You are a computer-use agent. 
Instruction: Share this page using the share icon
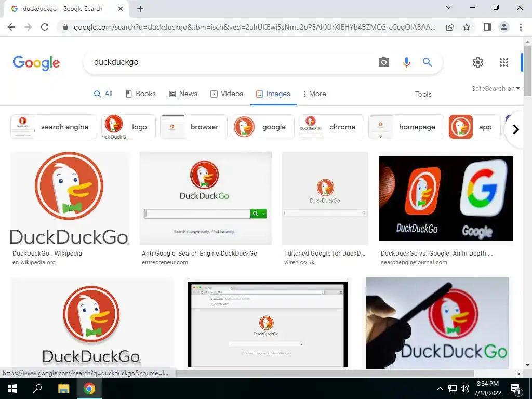(450, 27)
